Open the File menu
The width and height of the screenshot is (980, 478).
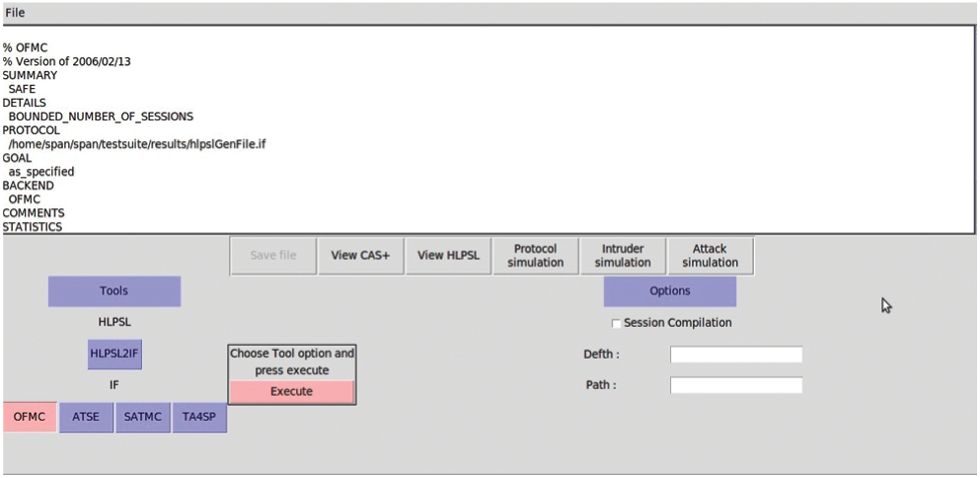point(15,13)
